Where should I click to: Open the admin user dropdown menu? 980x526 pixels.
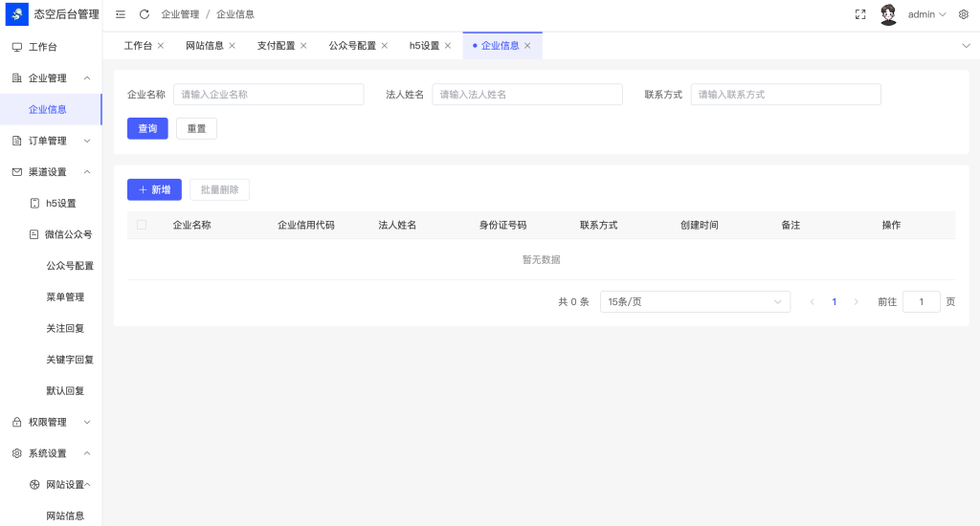tap(926, 14)
